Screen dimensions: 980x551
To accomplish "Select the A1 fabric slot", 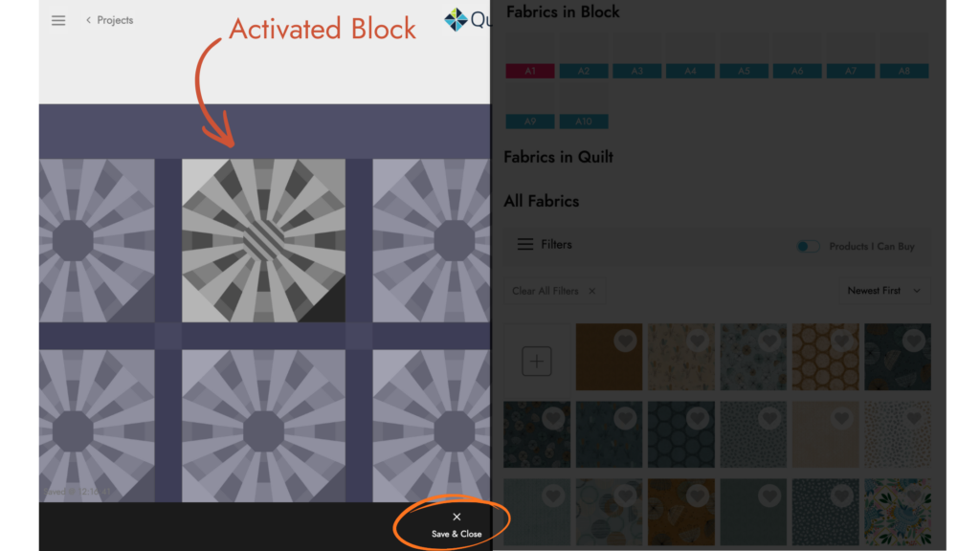I will coord(530,71).
